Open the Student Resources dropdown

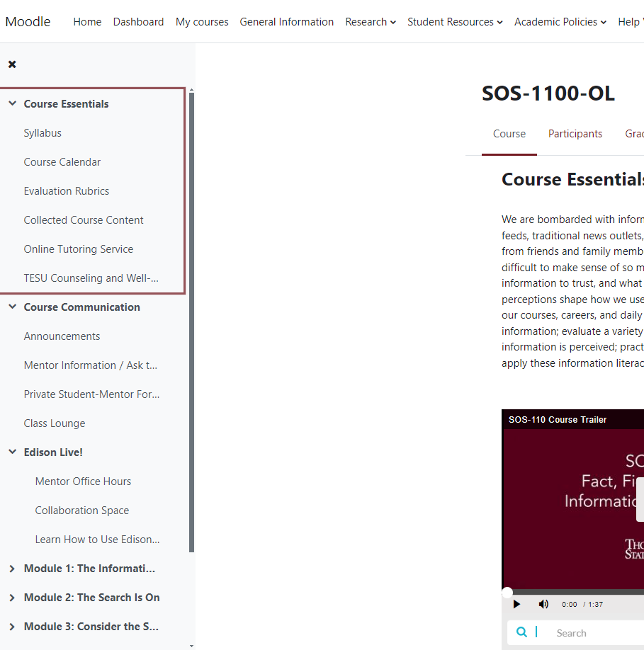454,22
